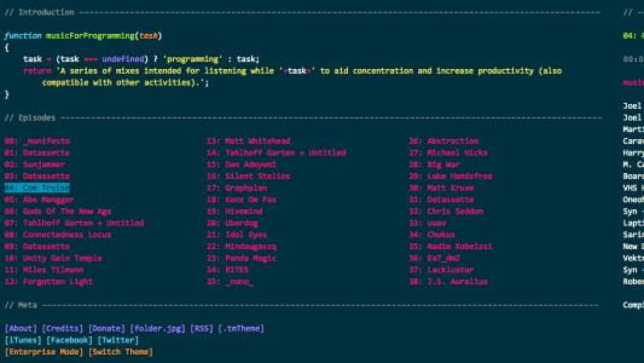644x363 pixels.
Task: Open the About page link
Action: coord(21,328)
